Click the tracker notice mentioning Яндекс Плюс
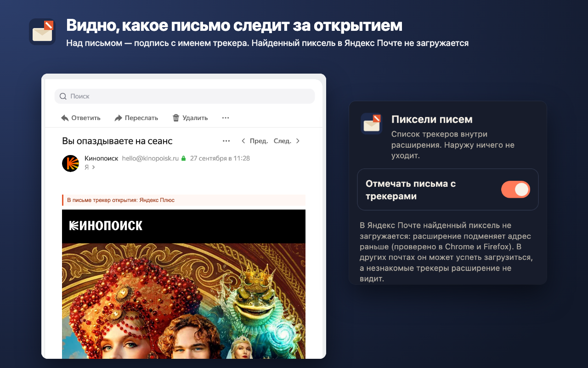Screen dimensions: 588x368 click(184, 200)
